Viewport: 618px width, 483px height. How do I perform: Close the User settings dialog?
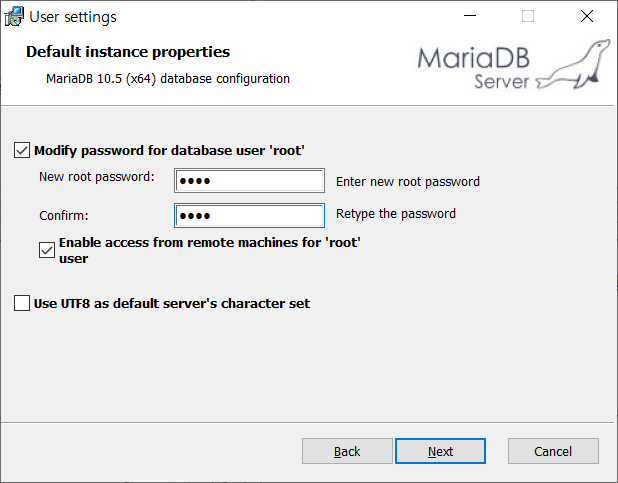pyautogui.click(x=587, y=16)
